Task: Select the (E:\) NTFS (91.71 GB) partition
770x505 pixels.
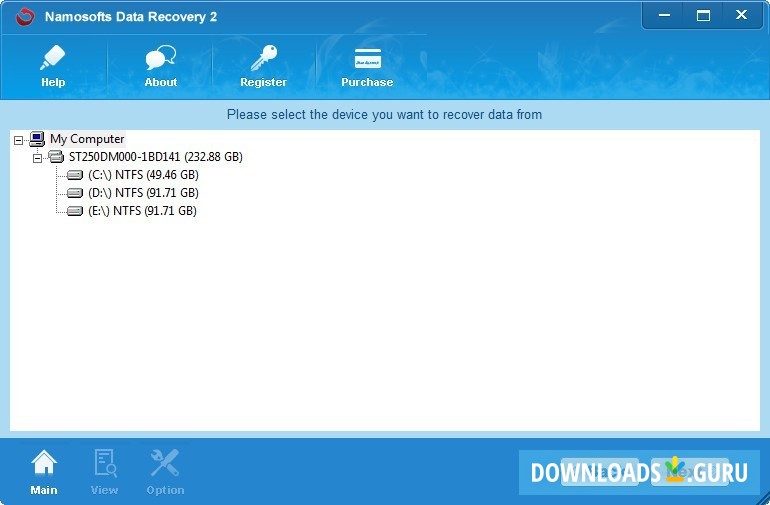Action: (142, 211)
